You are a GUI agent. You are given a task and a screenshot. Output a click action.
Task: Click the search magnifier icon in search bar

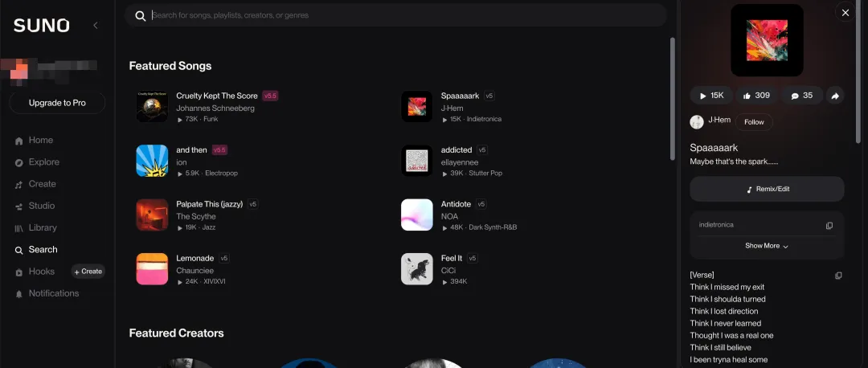click(x=141, y=15)
